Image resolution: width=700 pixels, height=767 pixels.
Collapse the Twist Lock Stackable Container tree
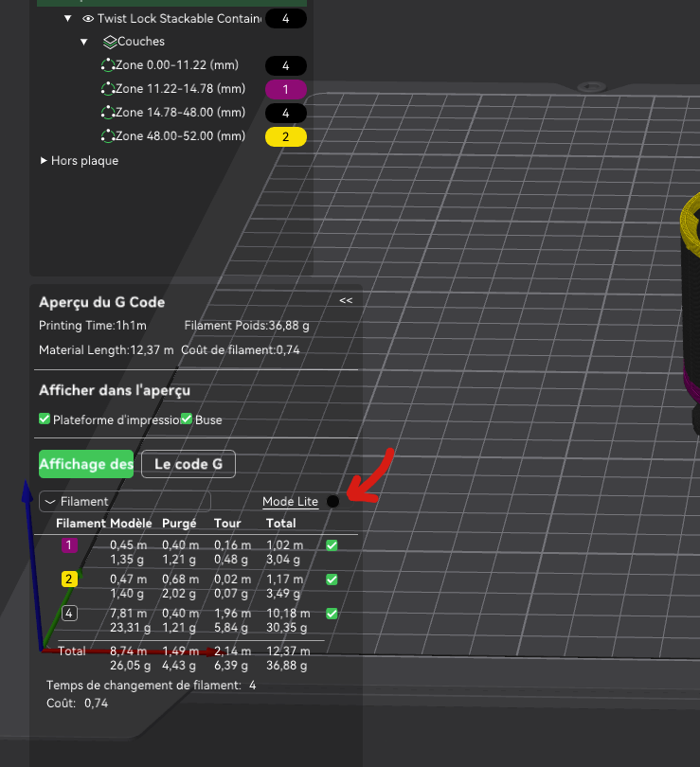68,19
